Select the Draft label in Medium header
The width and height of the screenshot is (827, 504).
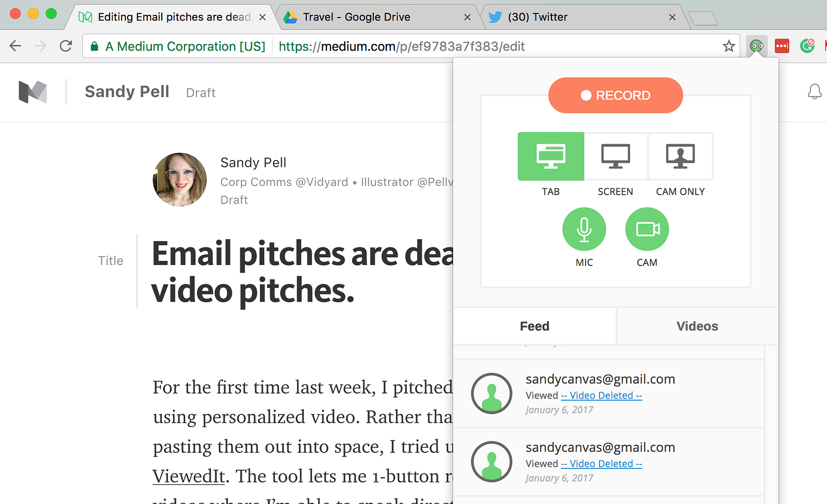pos(201,93)
